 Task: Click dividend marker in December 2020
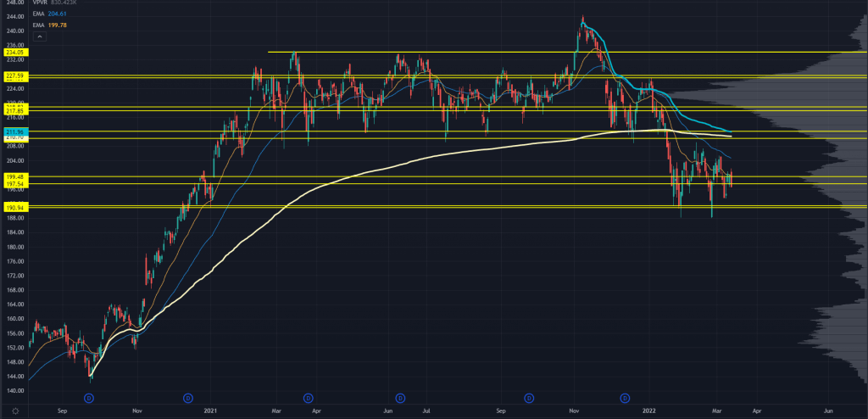[188, 398]
